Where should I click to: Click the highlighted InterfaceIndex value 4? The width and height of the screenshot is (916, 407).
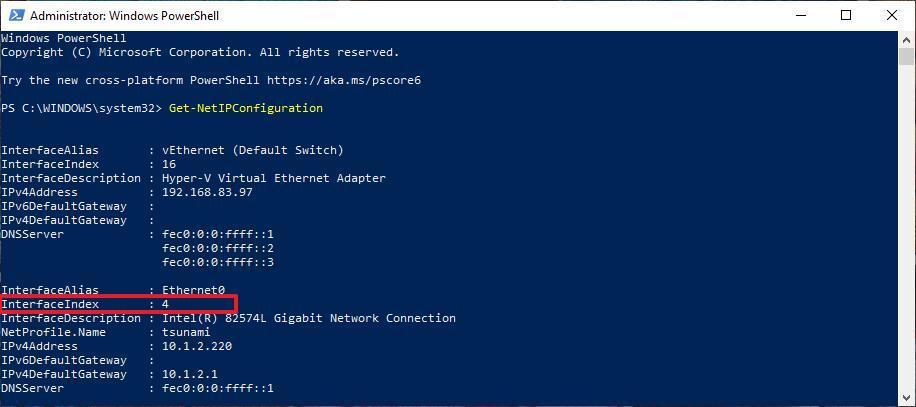tap(166, 304)
